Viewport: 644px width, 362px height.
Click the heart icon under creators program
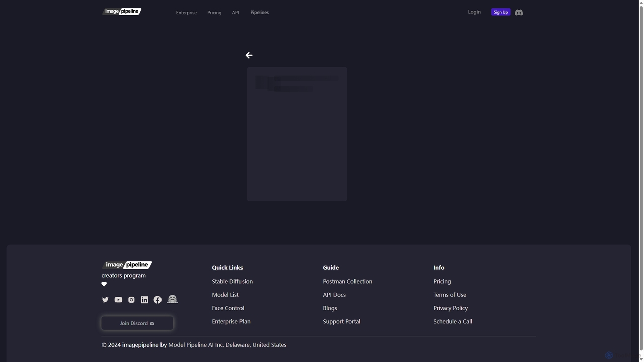104,284
